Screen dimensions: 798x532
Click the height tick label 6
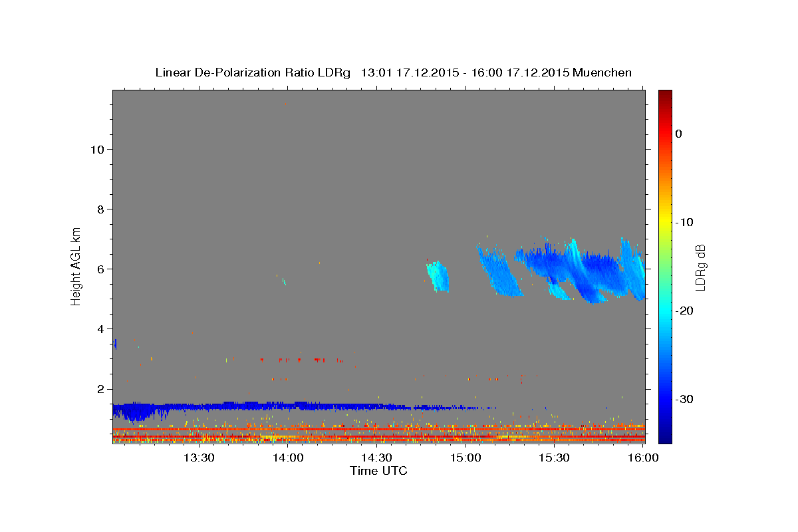[x=100, y=269]
